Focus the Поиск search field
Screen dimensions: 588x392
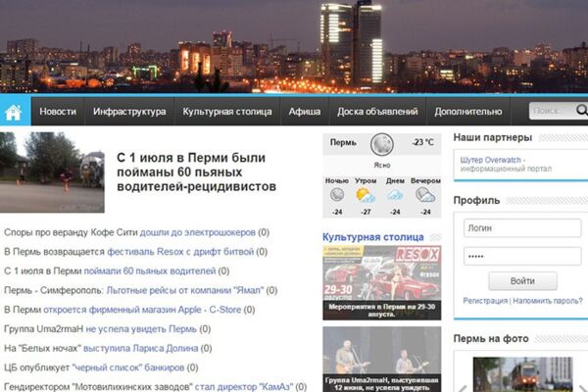pyautogui.click(x=553, y=111)
